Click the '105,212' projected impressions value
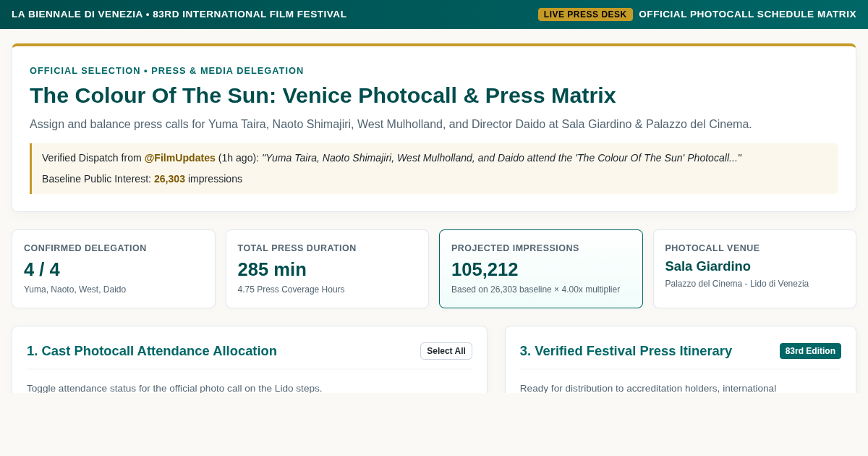This screenshot has width=868, height=456. (485, 269)
